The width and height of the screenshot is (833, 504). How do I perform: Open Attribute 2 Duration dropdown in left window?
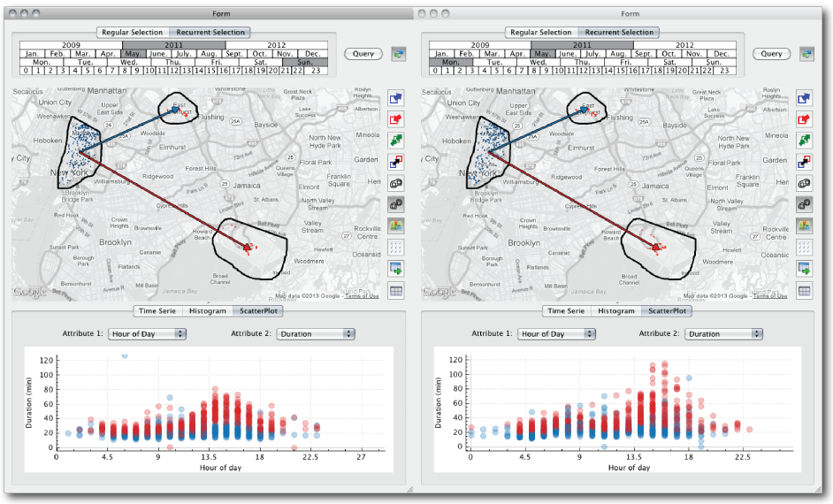tap(316, 334)
